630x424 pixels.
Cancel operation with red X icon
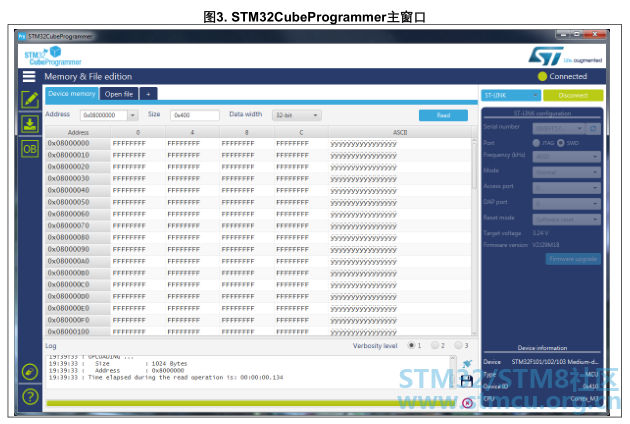(x=467, y=403)
